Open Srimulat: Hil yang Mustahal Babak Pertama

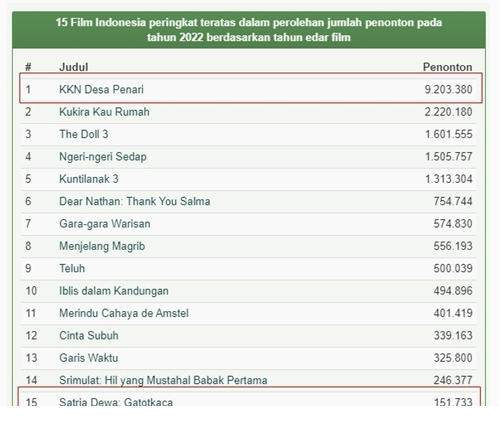tap(163, 380)
